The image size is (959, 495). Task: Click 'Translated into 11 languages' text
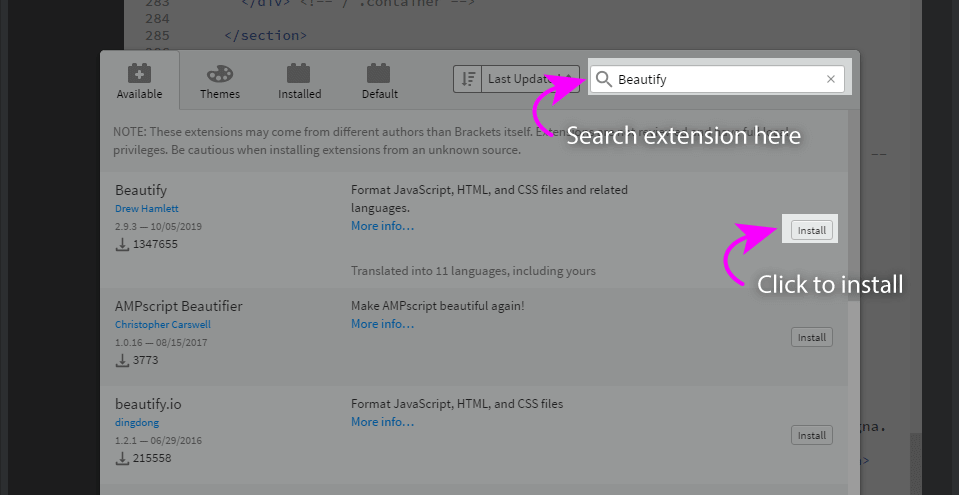tap(473, 270)
